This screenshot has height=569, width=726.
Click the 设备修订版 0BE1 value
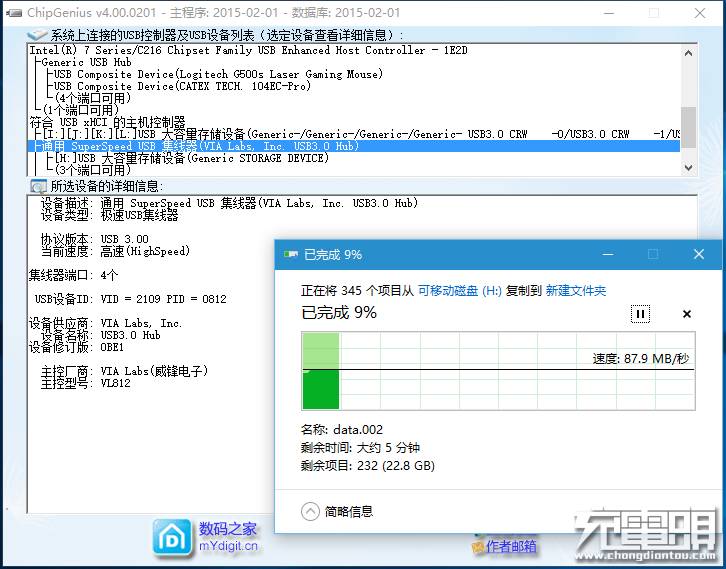click(112, 347)
